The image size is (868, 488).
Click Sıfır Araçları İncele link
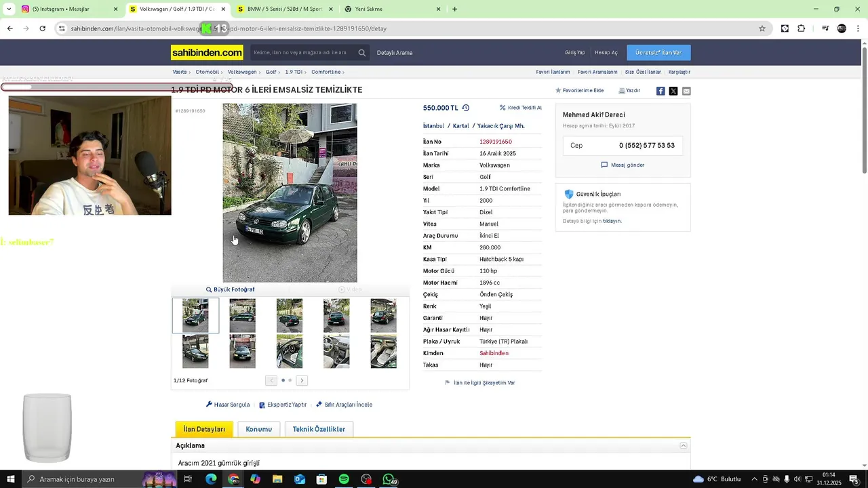tap(344, 405)
